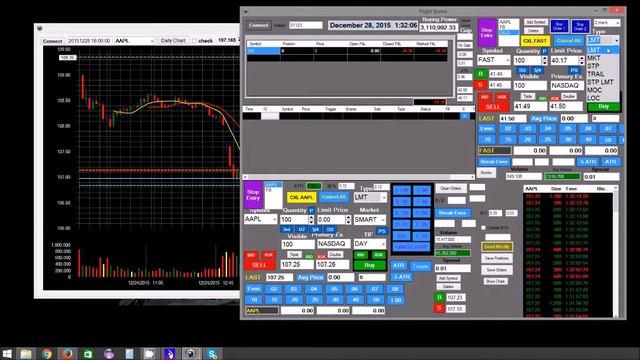Select LOC from the order type list
640x360 pixels.
pyautogui.click(x=603, y=98)
